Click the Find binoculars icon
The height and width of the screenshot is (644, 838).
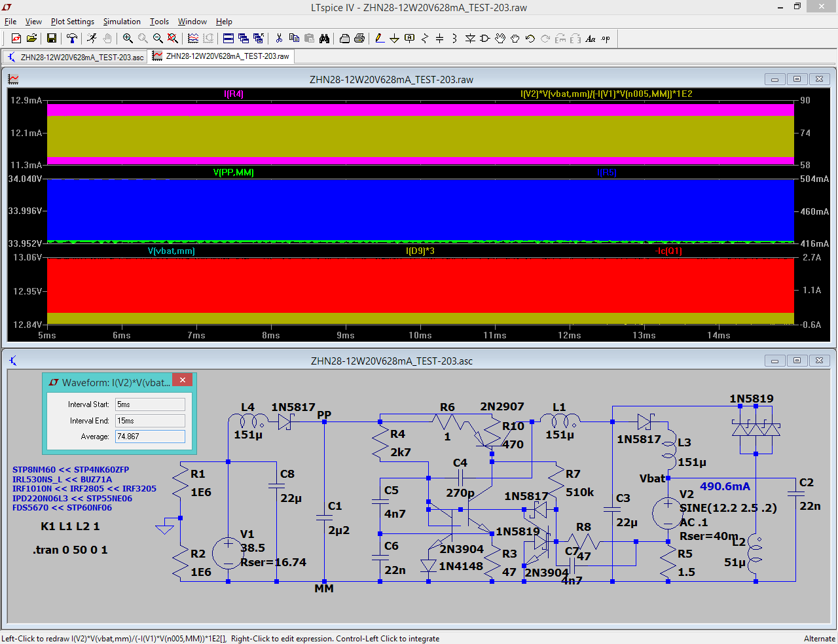point(324,39)
